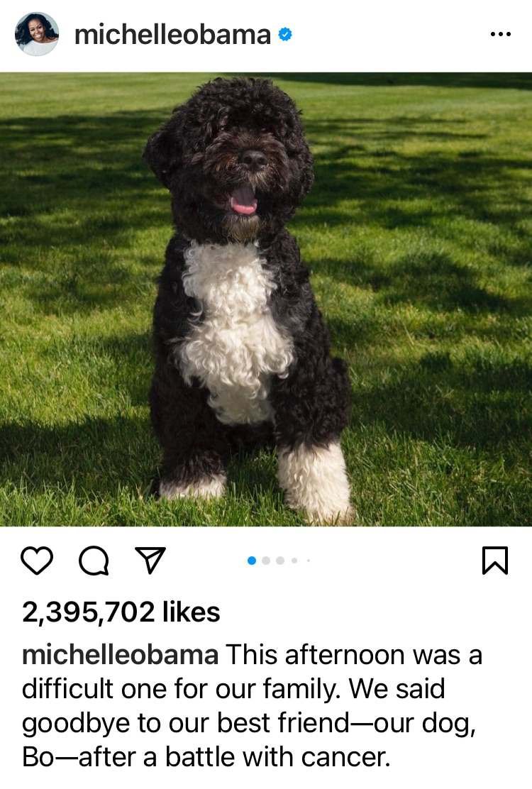Select the tiniest last carousel dot
Image resolution: width=532 pixels, height=789 pixels.
pos(309,561)
